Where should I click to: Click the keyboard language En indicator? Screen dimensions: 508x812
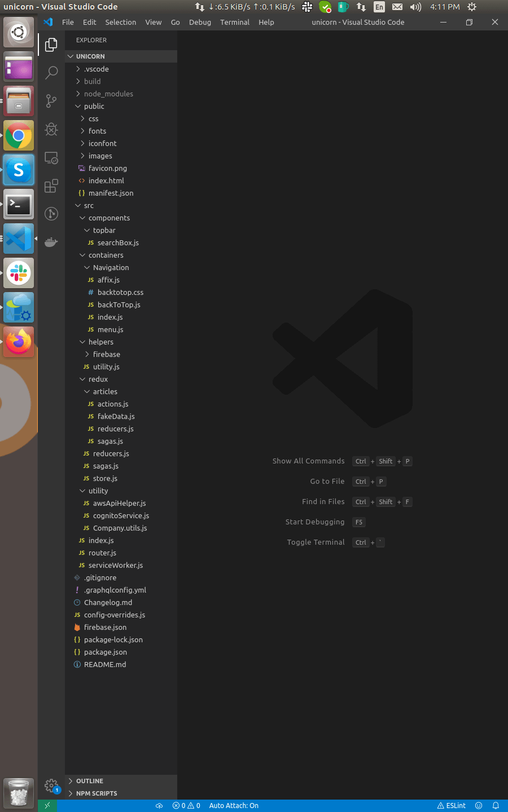pyautogui.click(x=379, y=7)
